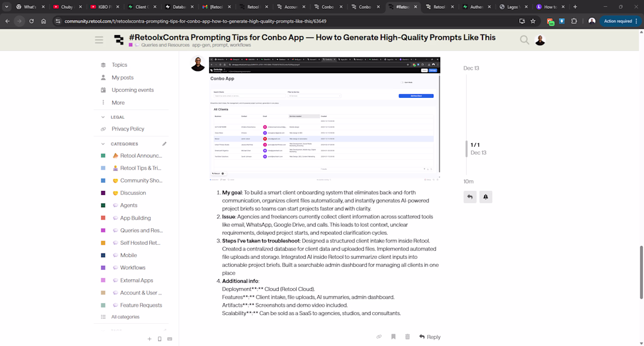Switch to the Gmail [Retool] tab
This screenshot has height=346, width=644.
click(216, 7)
